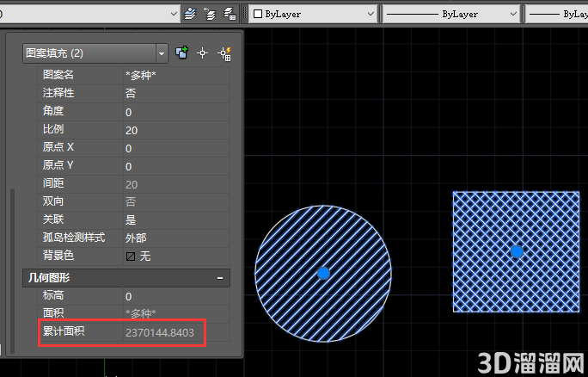Click the Layer Properties Manager icon
Screen dimensions: 588x377
click(190, 14)
